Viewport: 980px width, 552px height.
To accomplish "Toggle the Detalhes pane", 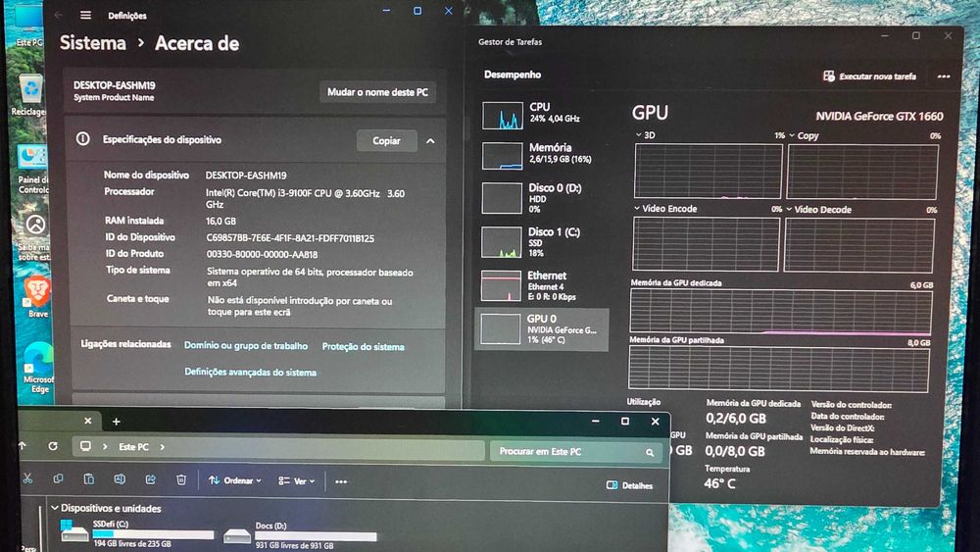I will click(x=629, y=485).
